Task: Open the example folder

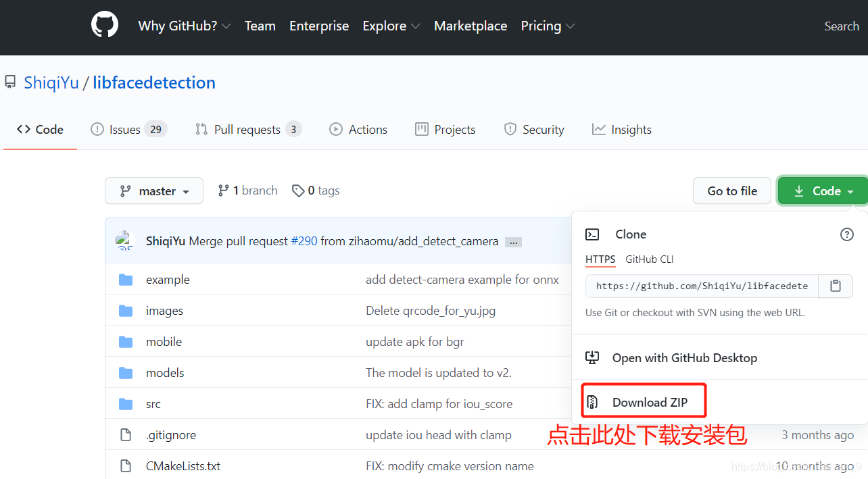Action: coord(168,280)
